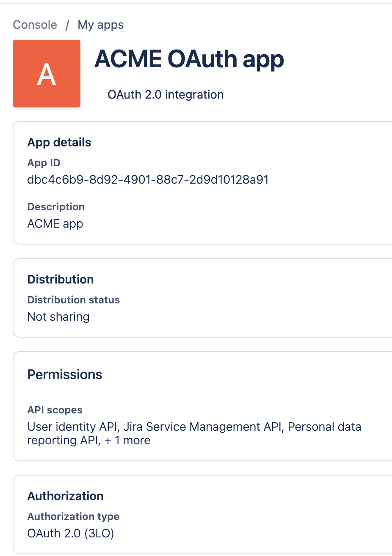Click the Not sharing status text
This screenshot has width=392, height=556.
(58, 317)
